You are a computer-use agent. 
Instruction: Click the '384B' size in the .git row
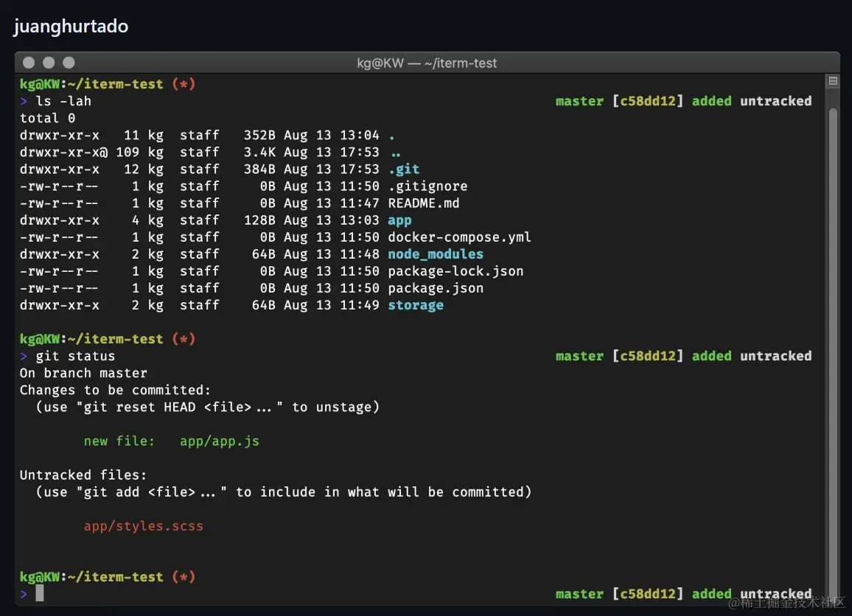point(259,169)
